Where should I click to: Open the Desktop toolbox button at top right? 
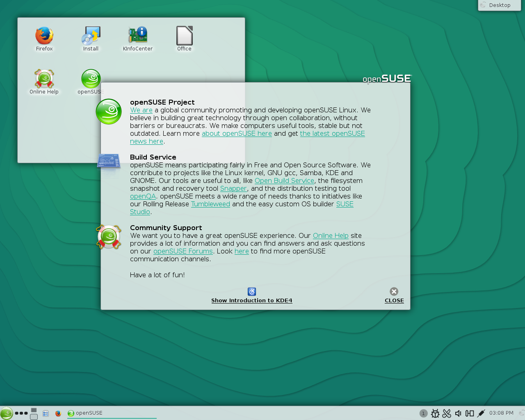pyautogui.click(x=499, y=5)
